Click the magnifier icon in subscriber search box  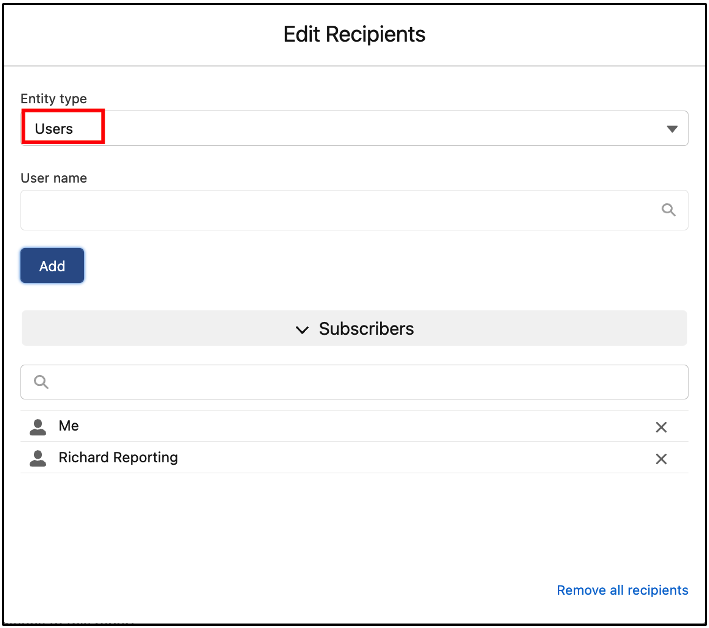41,382
